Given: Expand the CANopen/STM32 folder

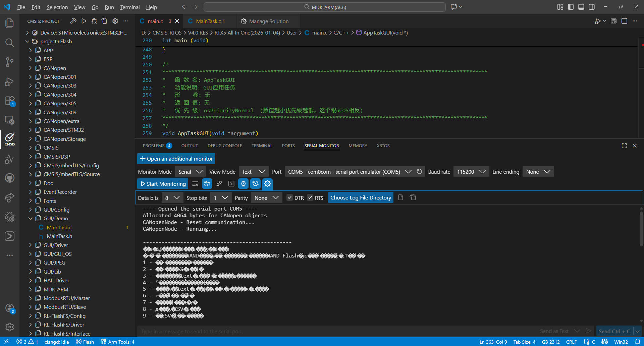Looking at the screenshot, I should coord(63,130).
